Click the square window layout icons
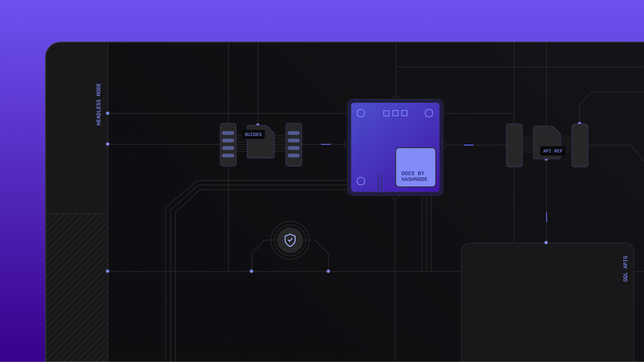The height and width of the screenshot is (362, 644). click(x=395, y=113)
